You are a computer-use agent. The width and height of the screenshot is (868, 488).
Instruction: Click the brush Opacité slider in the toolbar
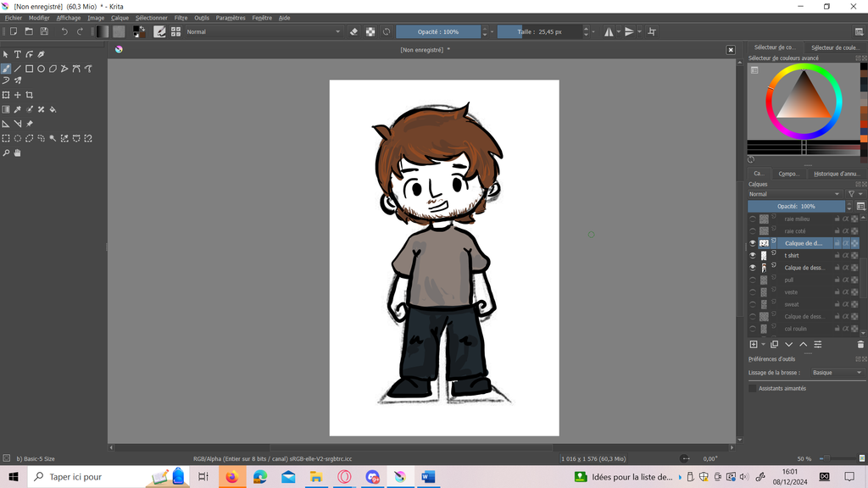coord(438,31)
